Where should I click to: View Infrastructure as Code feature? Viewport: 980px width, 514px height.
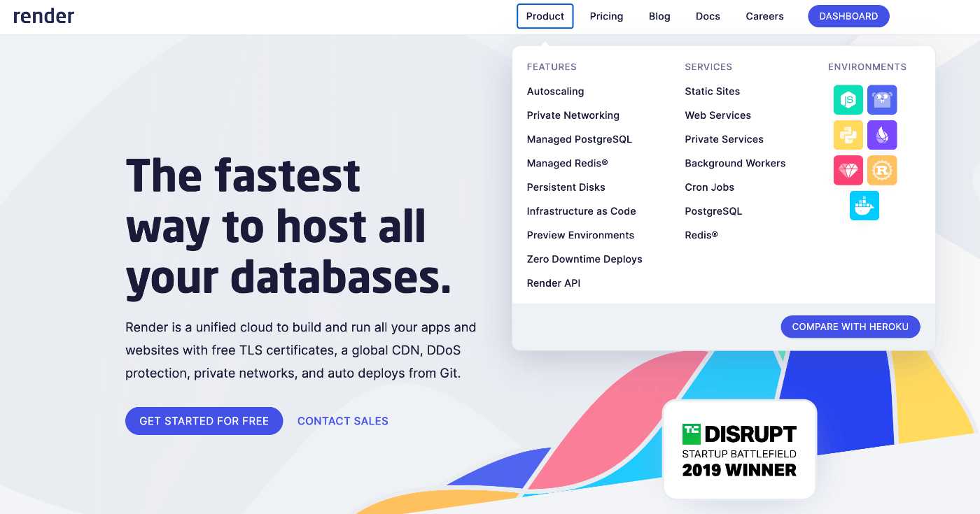coord(582,211)
